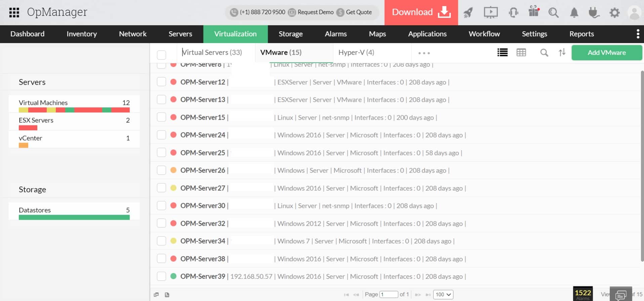Open the Virtualization tab
The height and width of the screenshot is (301, 644).
click(235, 34)
